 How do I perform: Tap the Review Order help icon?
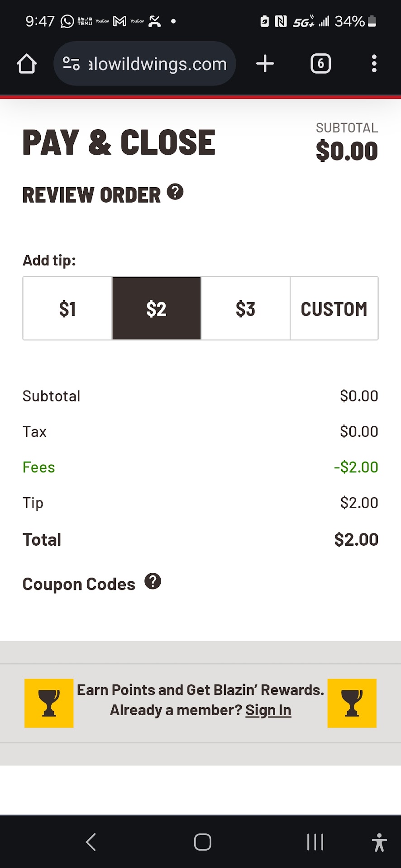pyautogui.click(x=175, y=192)
